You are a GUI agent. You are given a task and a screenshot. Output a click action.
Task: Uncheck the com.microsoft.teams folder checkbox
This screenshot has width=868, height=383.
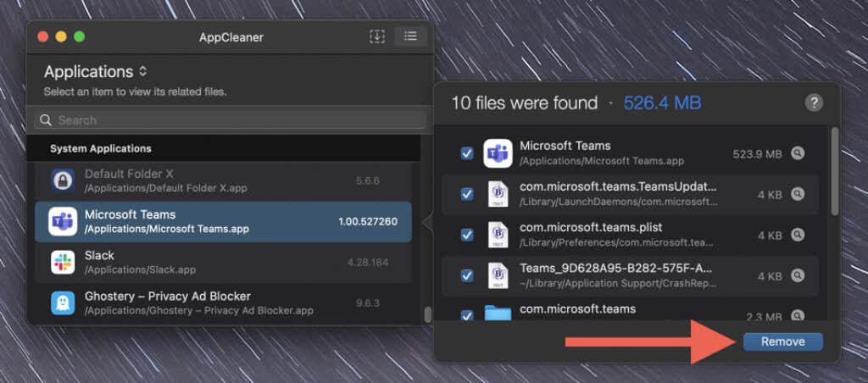tap(467, 315)
